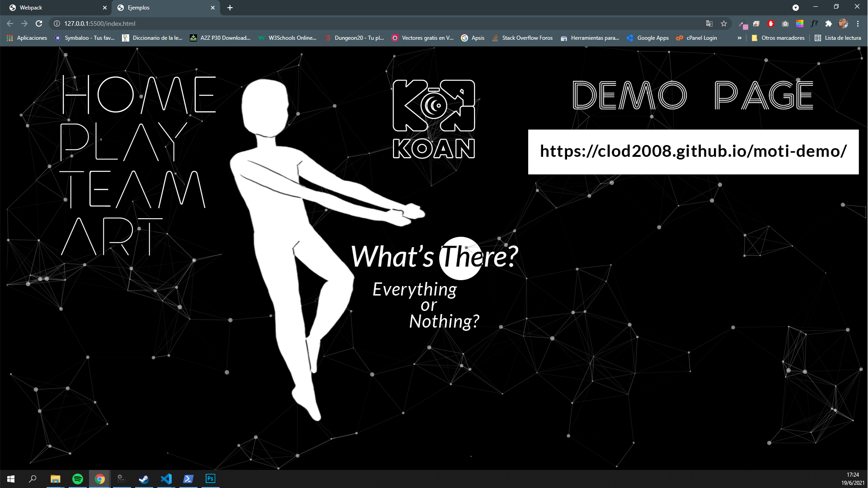Open the rainbow color palette extension

tap(800, 23)
